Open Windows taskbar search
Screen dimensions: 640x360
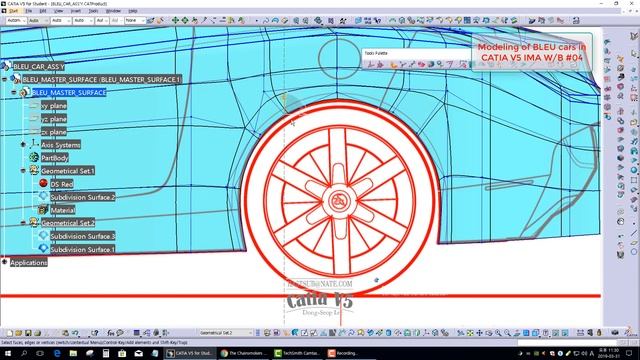(24, 353)
